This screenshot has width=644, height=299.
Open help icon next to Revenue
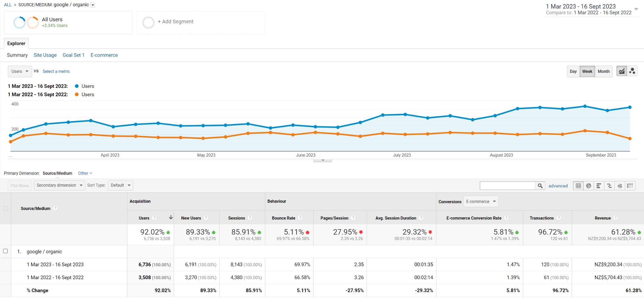click(616, 218)
